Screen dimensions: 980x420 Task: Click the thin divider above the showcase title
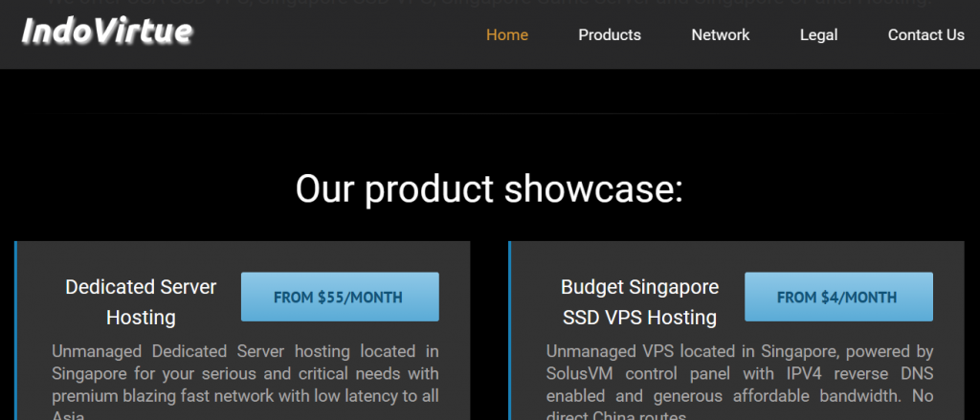point(490,114)
